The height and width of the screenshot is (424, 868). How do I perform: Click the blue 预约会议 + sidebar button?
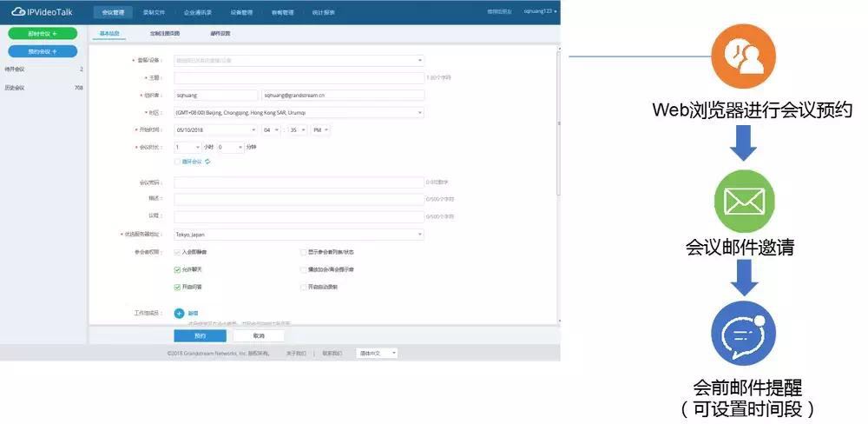(x=43, y=51)
